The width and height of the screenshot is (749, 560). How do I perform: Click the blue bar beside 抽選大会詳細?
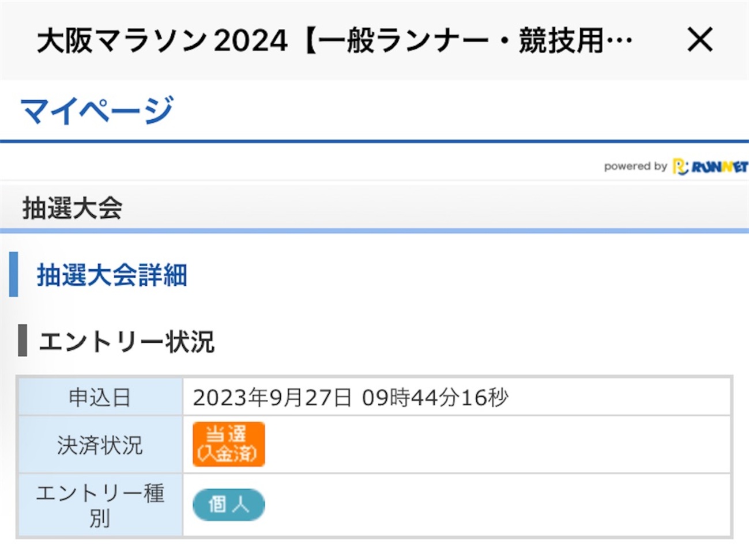(14, 274)
